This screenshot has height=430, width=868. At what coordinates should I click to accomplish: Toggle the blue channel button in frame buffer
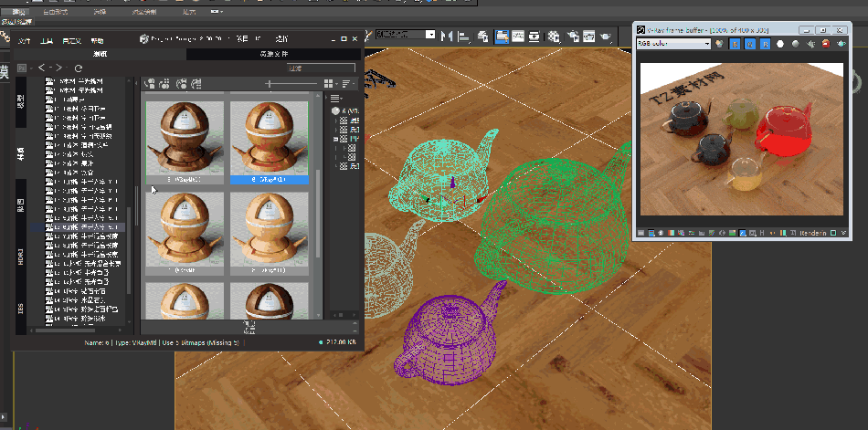(764, 44)
